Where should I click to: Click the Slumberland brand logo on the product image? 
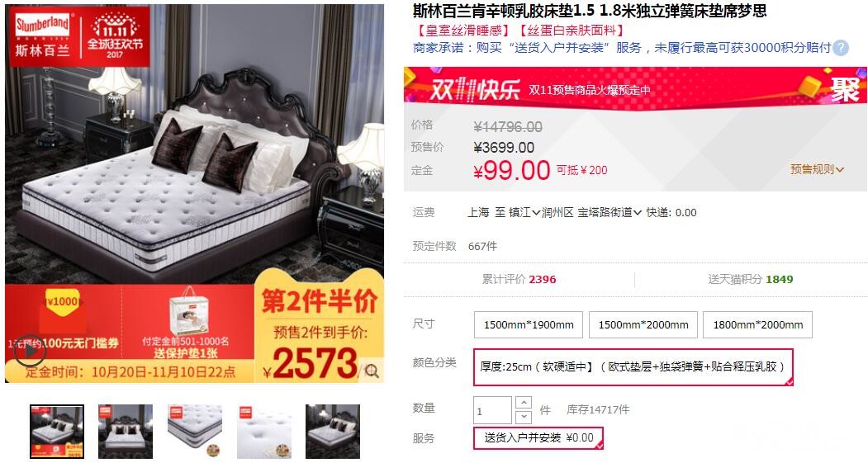click(43, 35)
